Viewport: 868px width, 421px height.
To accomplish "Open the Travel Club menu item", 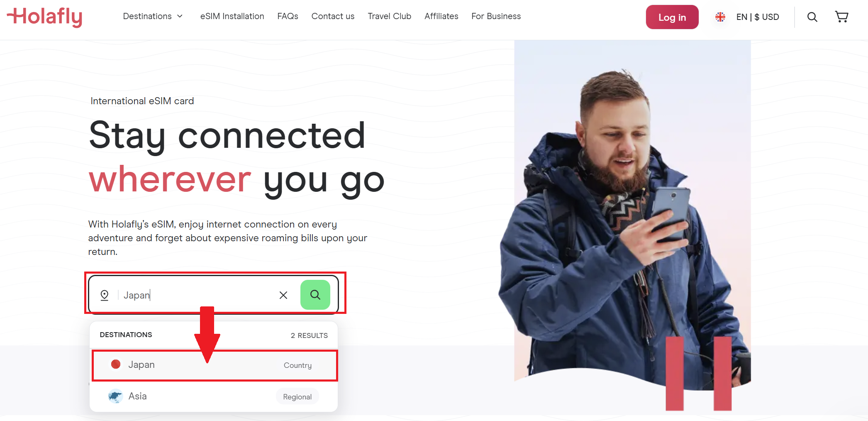I will (x=389, y=16).
